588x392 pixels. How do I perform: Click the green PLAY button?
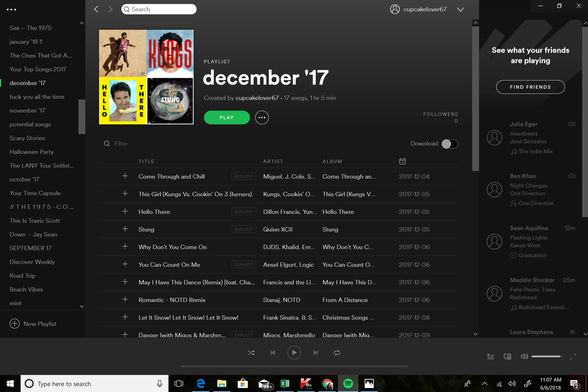tap(227, 118)
